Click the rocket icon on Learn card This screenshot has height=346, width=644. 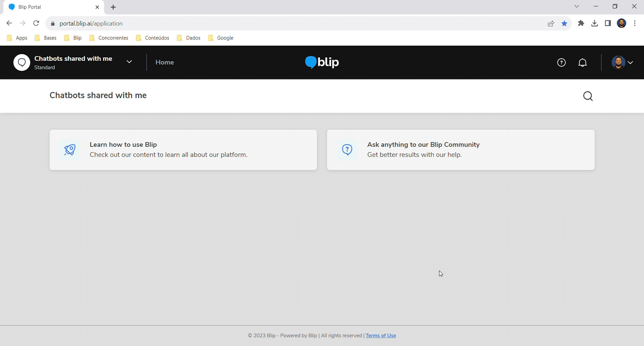[70, 150]
